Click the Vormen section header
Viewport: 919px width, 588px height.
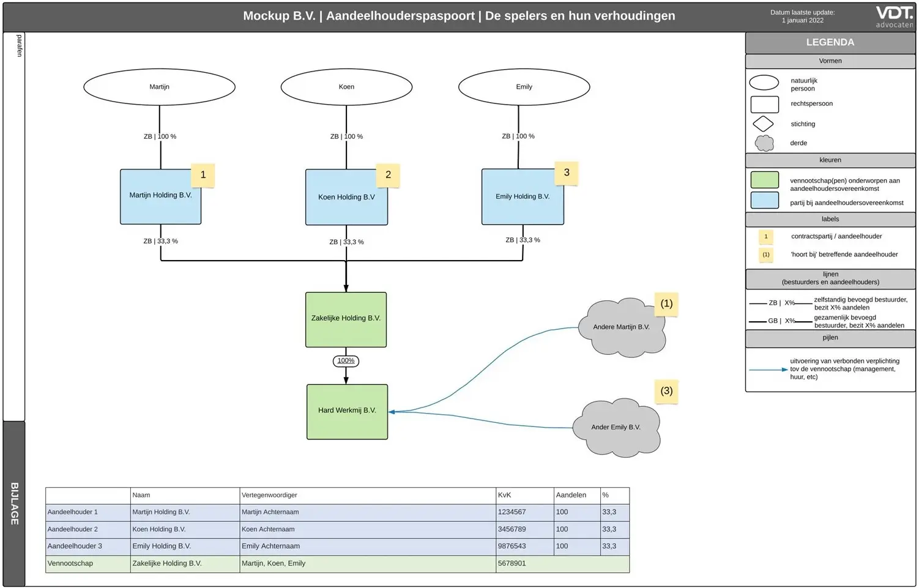[x=830, y=61]
